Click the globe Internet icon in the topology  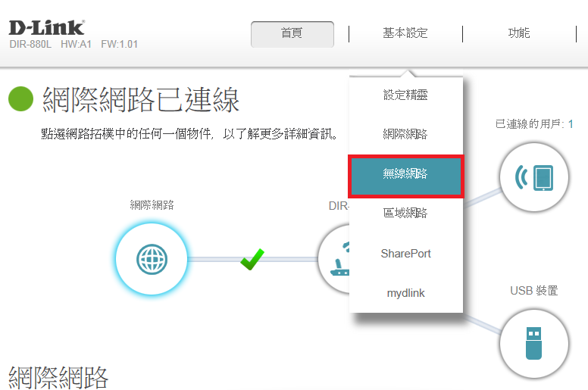tap(151, 259)
